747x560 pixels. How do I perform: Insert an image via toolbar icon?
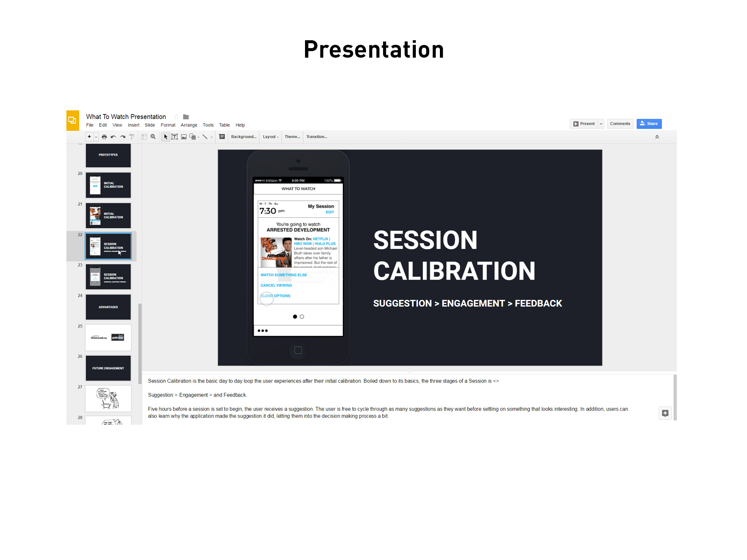[x=184, y=137]
